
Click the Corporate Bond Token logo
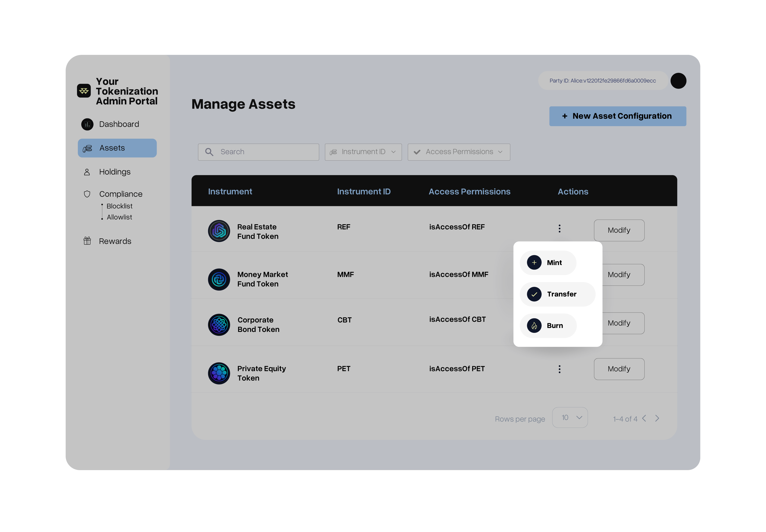point(219,325)
